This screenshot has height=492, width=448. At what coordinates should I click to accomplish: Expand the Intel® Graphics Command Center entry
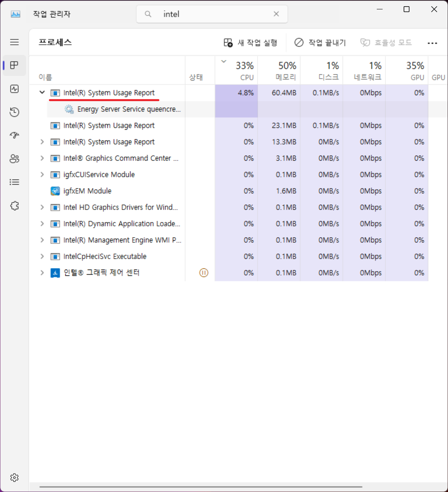click(x=42, y=158)
